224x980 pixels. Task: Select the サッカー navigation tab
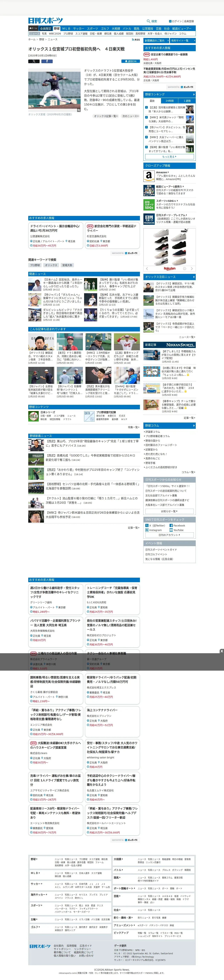point(79,29)
